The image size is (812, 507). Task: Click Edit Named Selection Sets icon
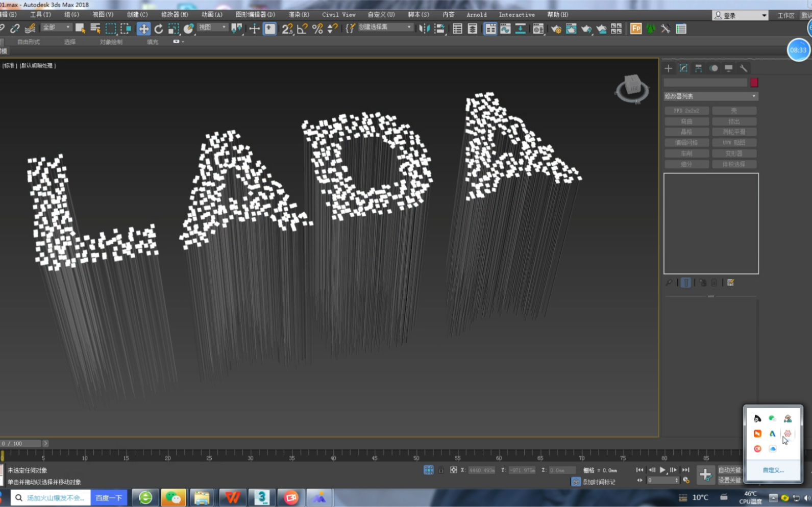click(350, 29)
